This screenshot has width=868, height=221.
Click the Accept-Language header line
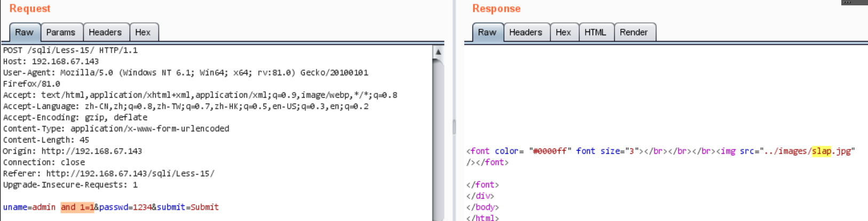[x=186, y=106]
